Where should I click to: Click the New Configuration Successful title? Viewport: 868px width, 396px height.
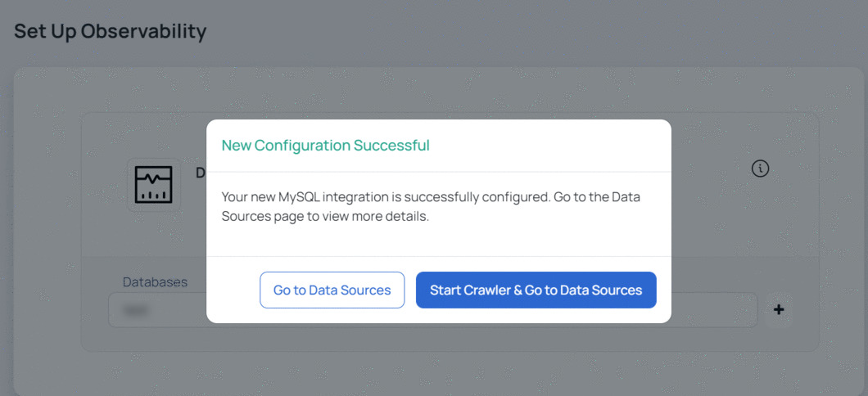pos(326,146)
